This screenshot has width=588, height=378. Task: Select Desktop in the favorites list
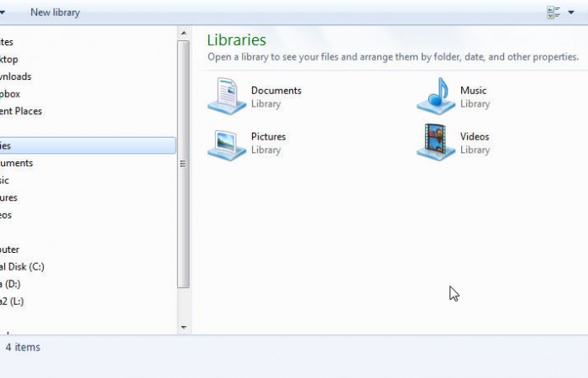pyautogui.click(x=8, y=60)
